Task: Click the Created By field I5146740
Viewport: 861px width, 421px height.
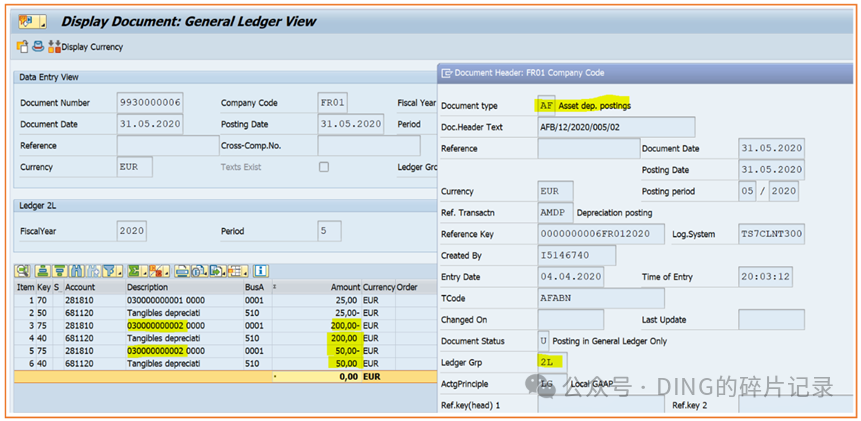Action: 577,255
